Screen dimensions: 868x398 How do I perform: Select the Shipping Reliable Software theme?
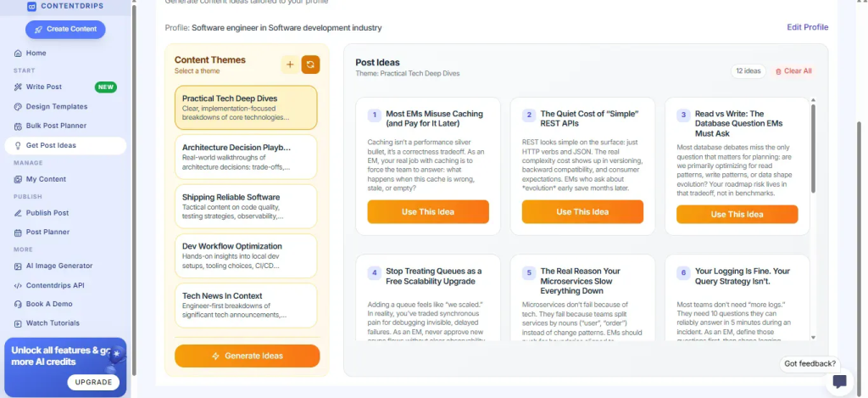point(246,206)
